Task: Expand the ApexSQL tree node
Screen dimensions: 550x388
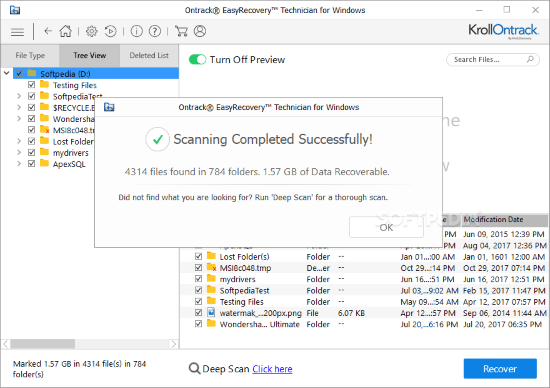Action: click(19, 164)
